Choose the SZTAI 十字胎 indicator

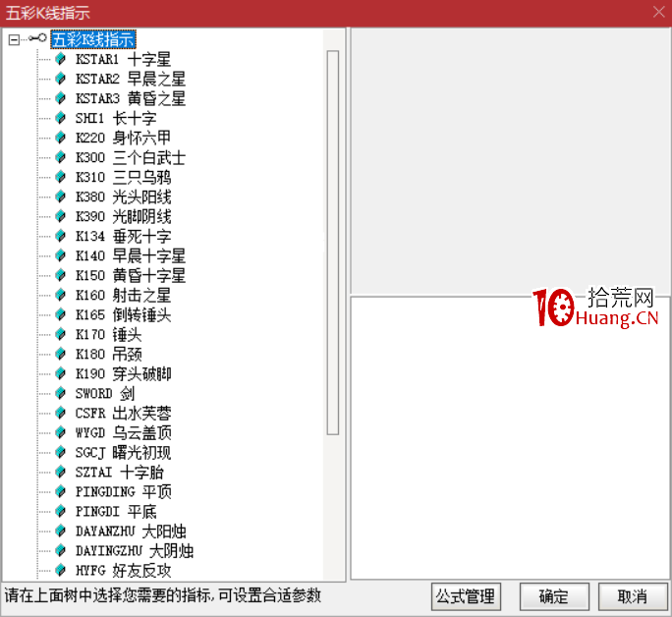point(120,473)
